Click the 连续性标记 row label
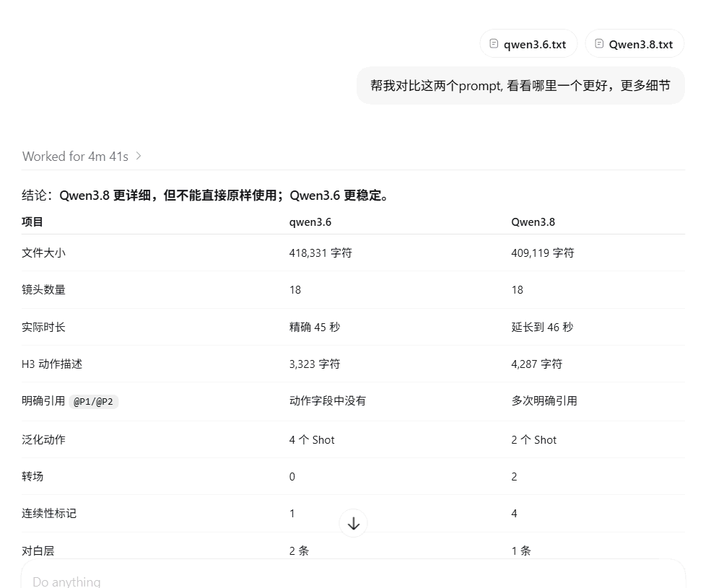Image resolution: width=716 pixels, height=588 pixels. pos(49,514)
